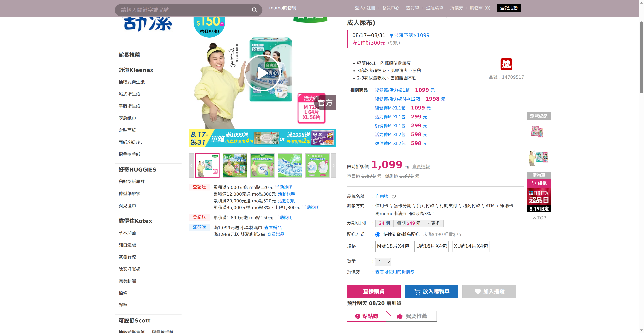644x333 pixels.
Task: Click the page vertical scrollbar
Action: point(641,58)
